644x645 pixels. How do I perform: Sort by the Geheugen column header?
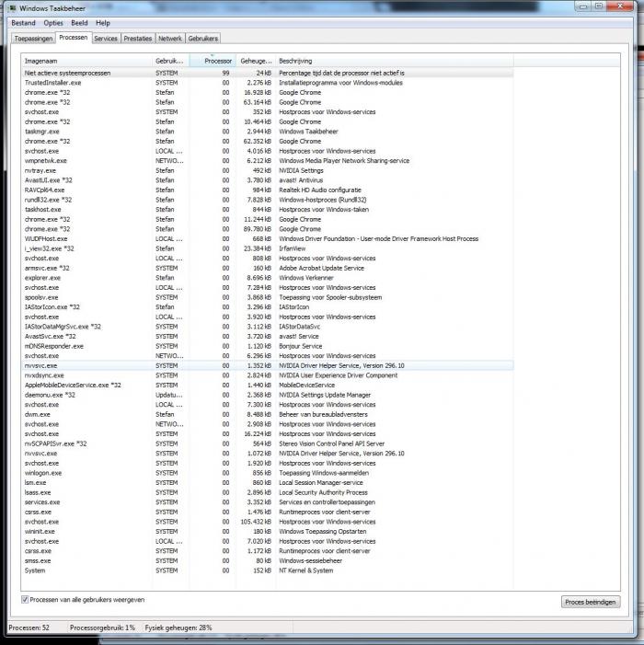[x=256, y=61]
